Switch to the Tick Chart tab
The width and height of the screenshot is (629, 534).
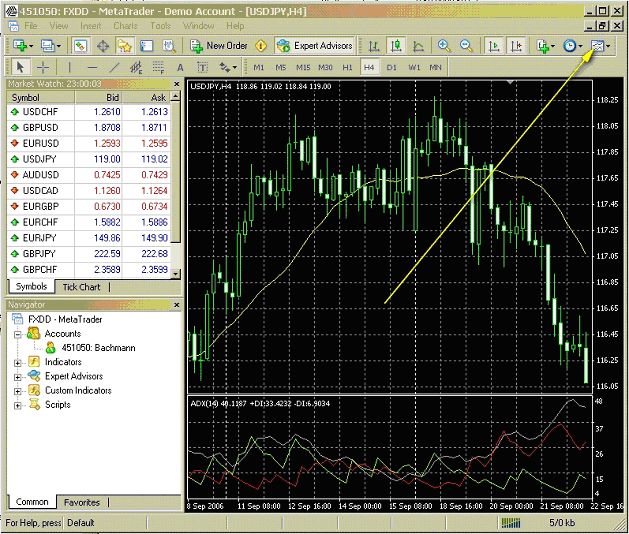pos(81,287)
